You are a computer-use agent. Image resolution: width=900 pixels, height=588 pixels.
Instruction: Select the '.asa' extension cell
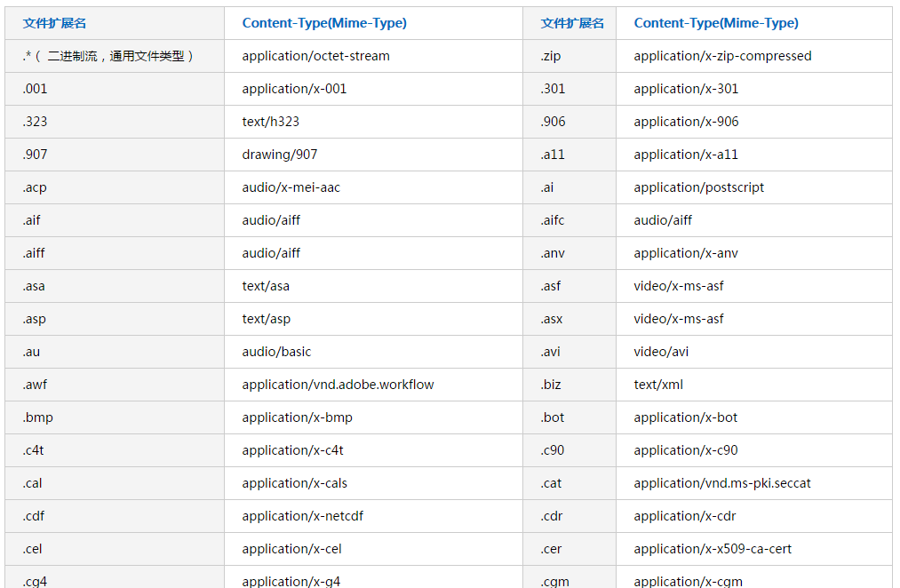pyautogui.click(x=115, y=286)
